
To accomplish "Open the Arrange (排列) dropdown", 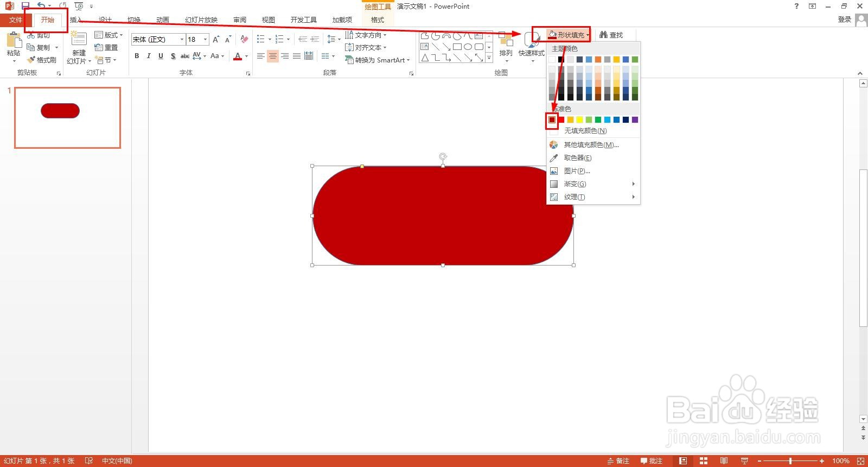I will tap(506, 46).
